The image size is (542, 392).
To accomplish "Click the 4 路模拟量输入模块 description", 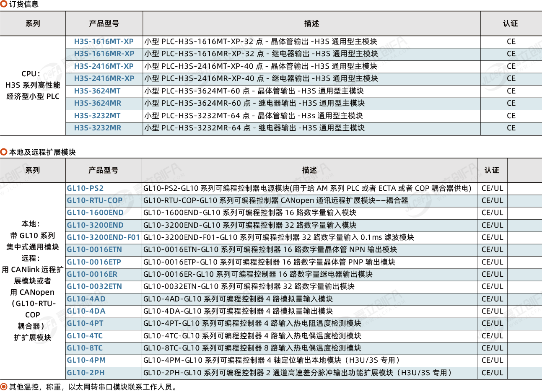I will 238,299.
